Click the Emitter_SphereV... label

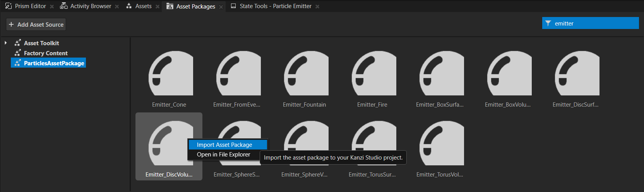point(304,175)
